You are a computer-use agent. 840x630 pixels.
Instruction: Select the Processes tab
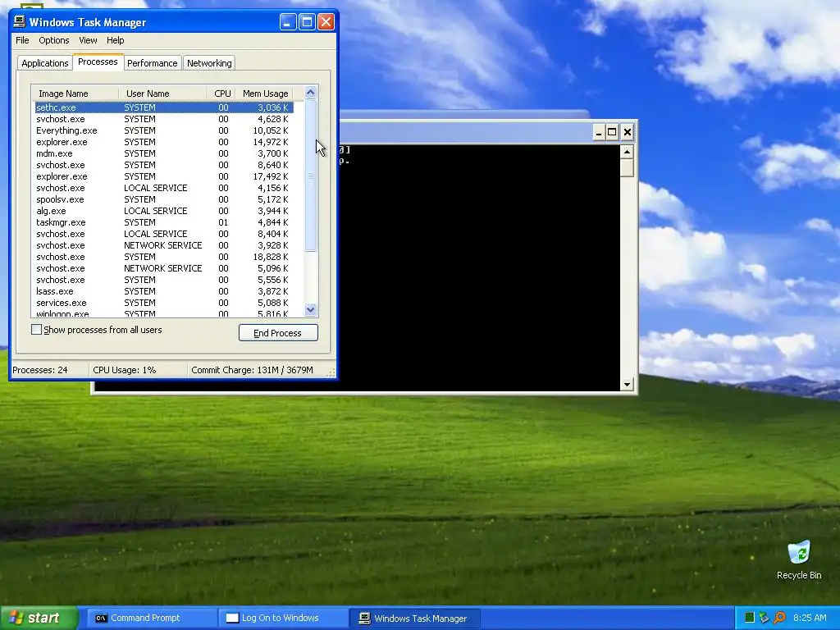pyautogui.click(x=98, y=62)
